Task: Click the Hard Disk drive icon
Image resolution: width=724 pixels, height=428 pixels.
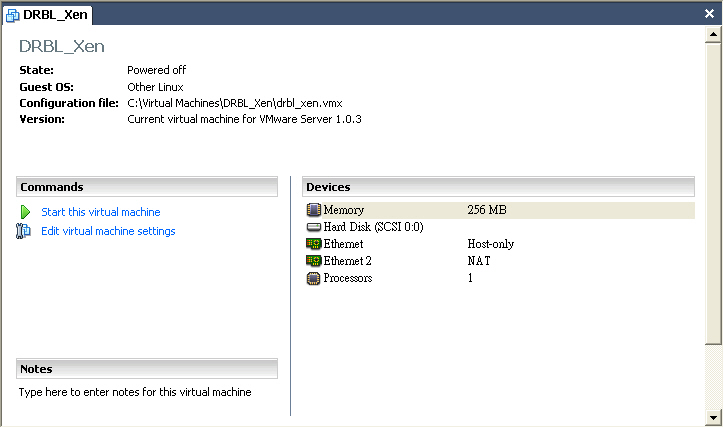Action: point(314,227)
